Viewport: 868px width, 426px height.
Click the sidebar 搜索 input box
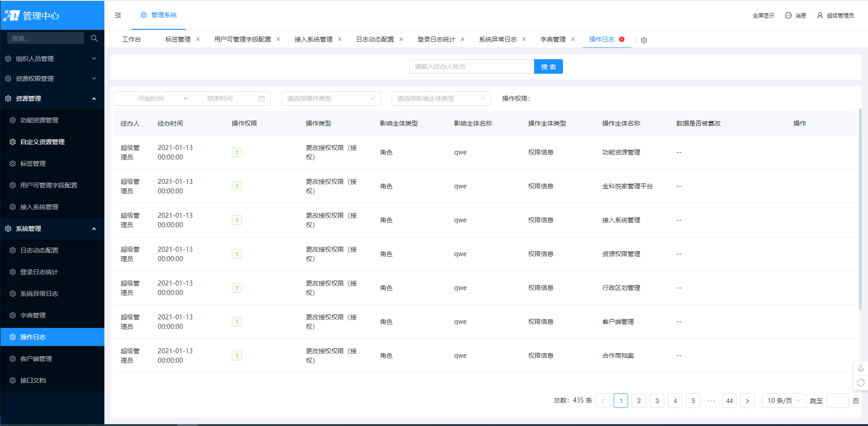click(x=46, y=38)
